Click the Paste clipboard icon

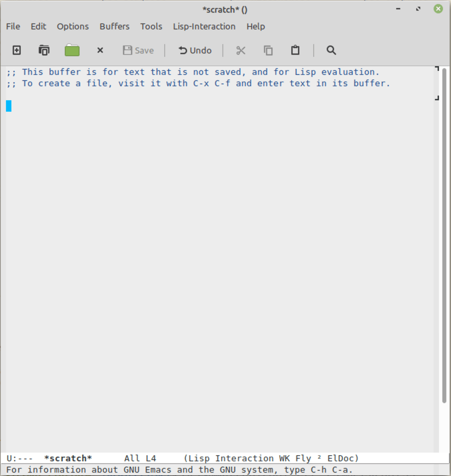[x=295, y=50]
